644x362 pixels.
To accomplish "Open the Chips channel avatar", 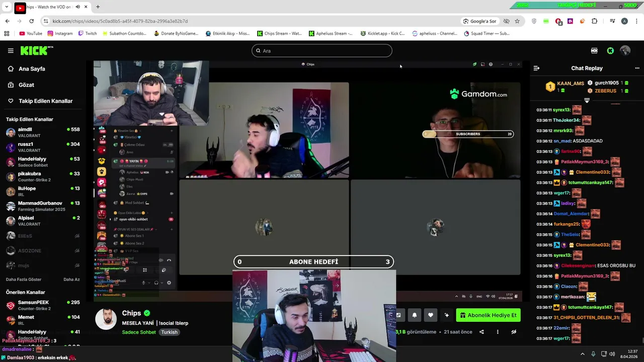I will pos(106,319).
